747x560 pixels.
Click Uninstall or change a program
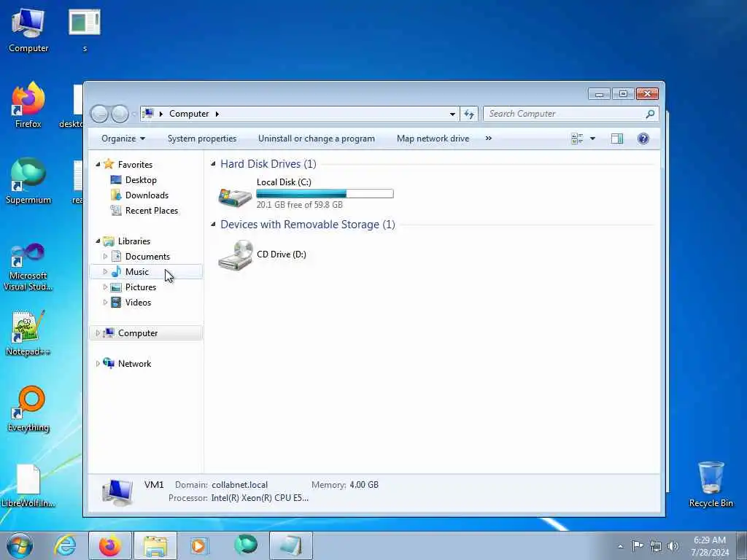tap(317, 139)
